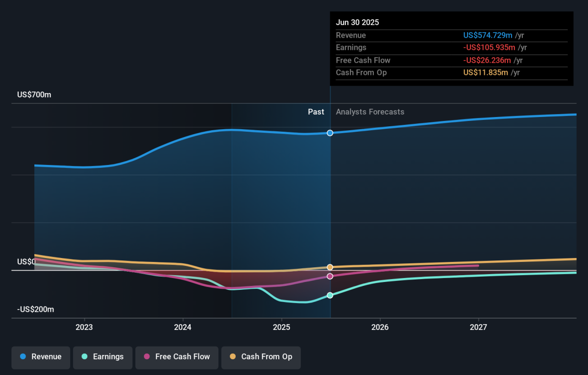588x375 pixels.
Task: Select the Revenue data point marker on chart
Action: tap(330, 133)
